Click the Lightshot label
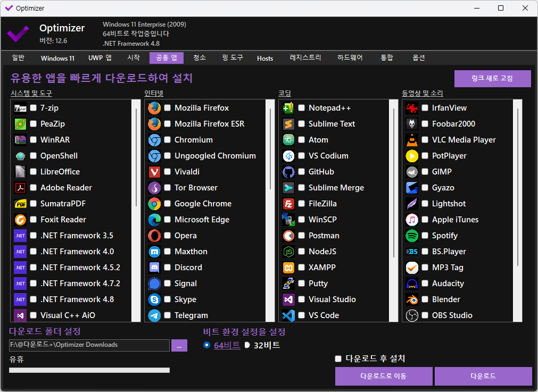 coord(449,204)
